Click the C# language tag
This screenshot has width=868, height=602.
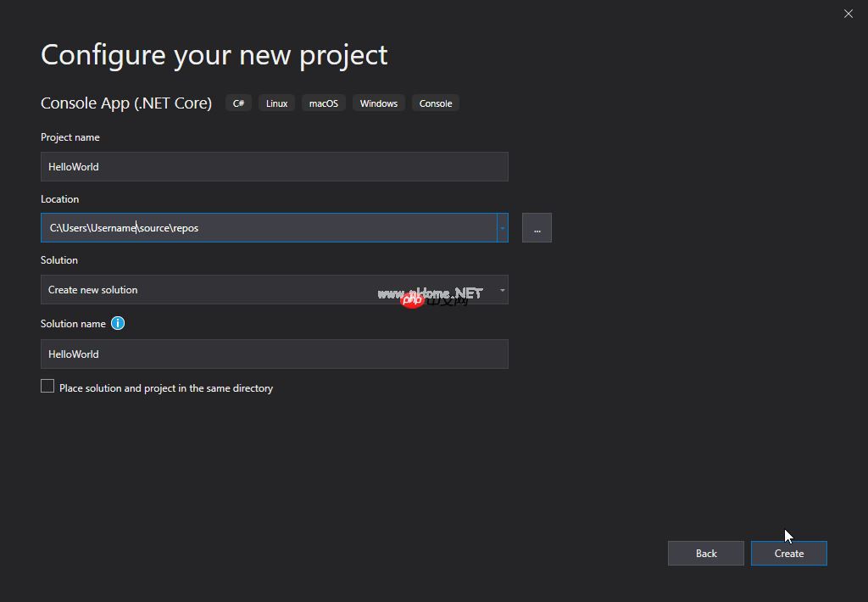[238, 103]
